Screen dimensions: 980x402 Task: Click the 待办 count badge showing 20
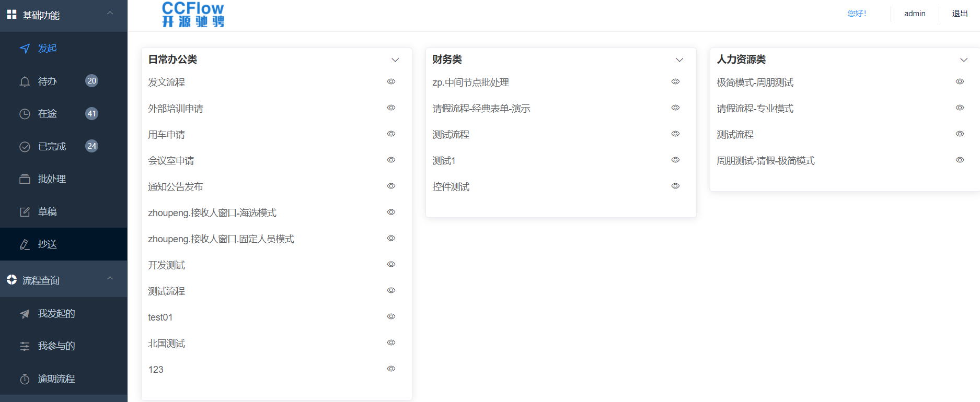pyautogui.click(x=91, y=81)
